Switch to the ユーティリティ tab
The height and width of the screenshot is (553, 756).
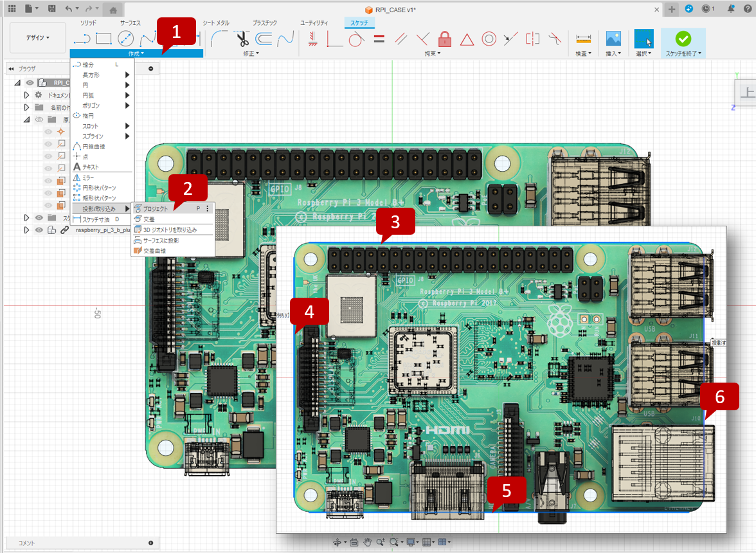(x=314, y=23)
